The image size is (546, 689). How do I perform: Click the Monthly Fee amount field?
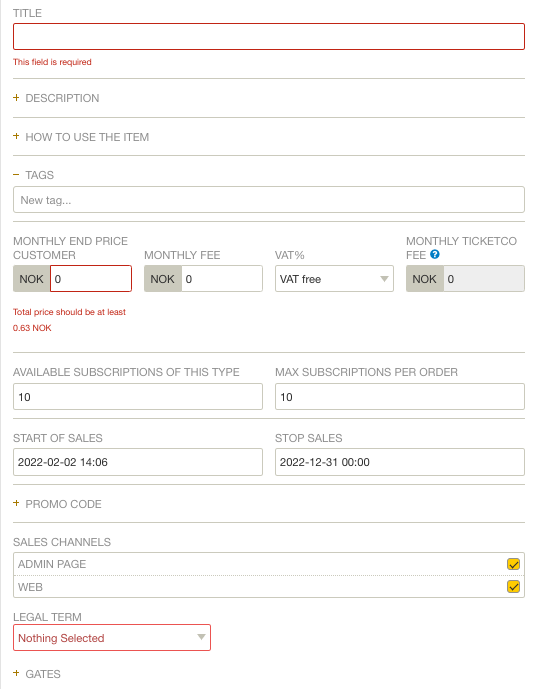click(x=222, y=279)
